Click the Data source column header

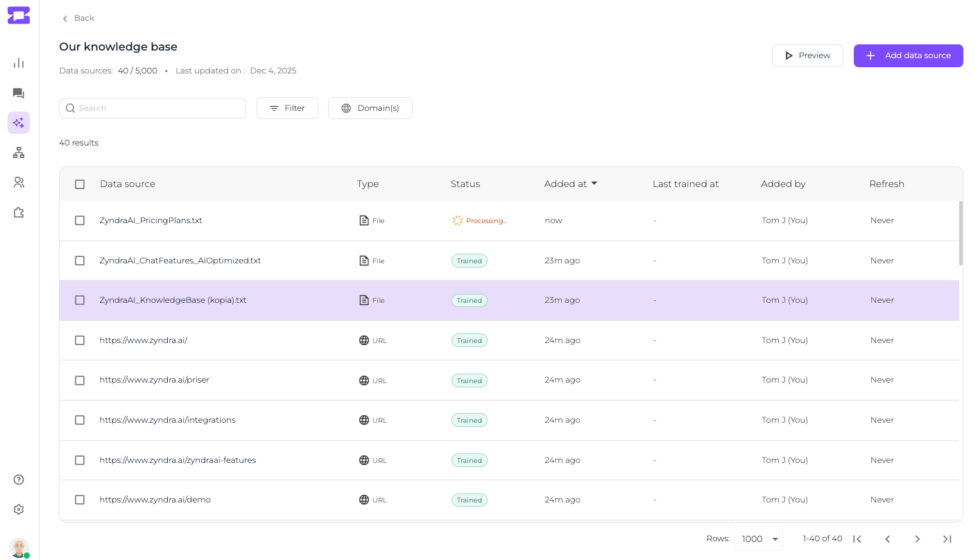point(128,184)
